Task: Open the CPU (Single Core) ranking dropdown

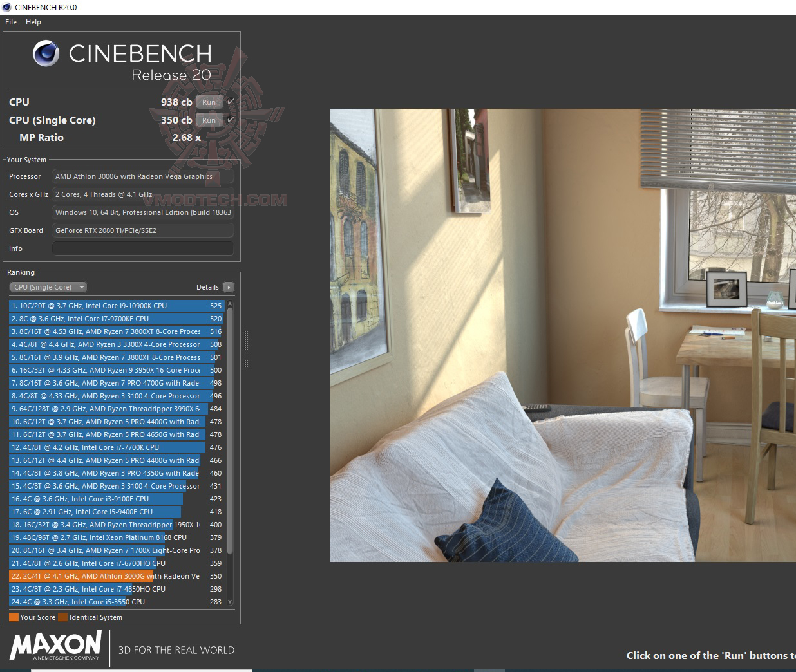Action: (48, 287)
